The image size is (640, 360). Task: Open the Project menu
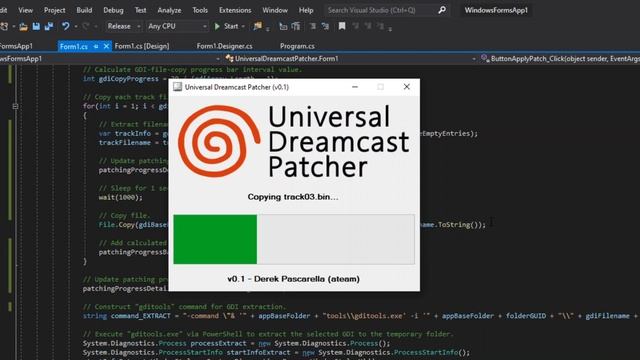(54, 10)
